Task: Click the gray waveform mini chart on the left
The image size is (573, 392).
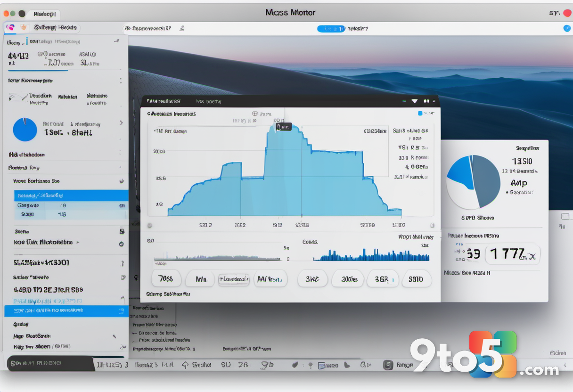Action: (x=217, y=257)
